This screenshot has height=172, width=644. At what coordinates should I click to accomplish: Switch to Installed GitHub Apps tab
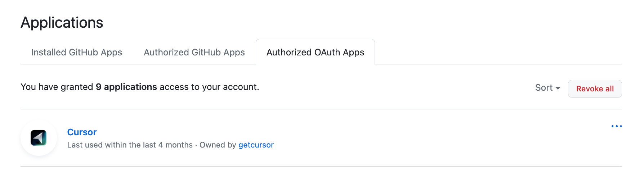76,53
